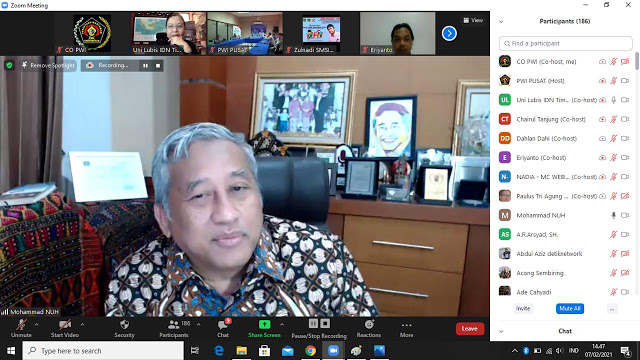The image size is (640, 360).
Task: Expand arrow next to Participants button
Action: pyautogui.click(x=198, y=324)
